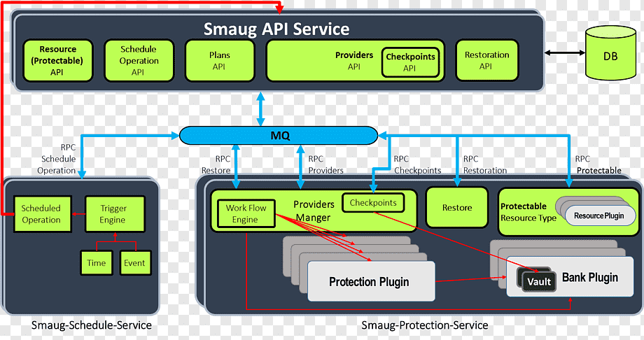Select the Event box
This screenshot has width=644, height=340.
(x=135, y=263)
